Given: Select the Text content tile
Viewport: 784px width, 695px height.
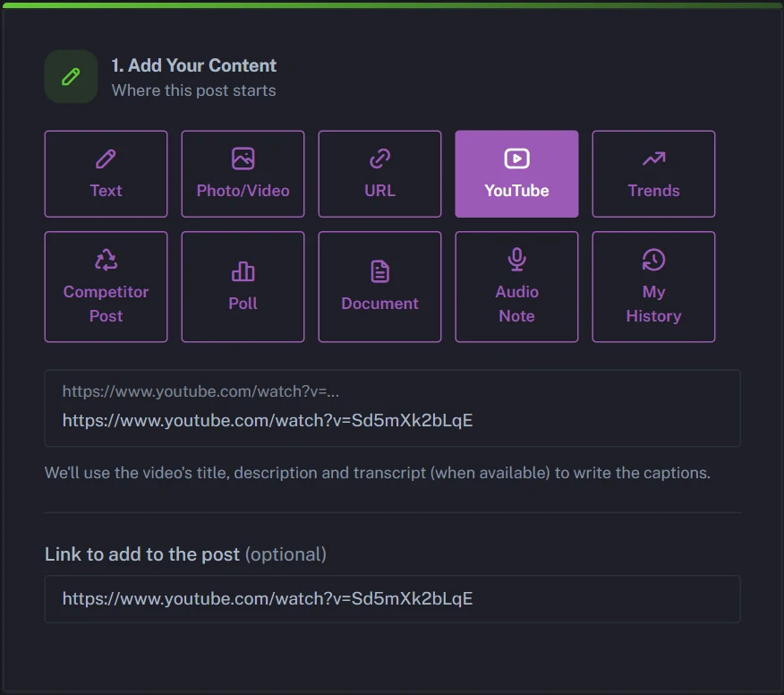Looking at the screenshot, I should point(106,174).
